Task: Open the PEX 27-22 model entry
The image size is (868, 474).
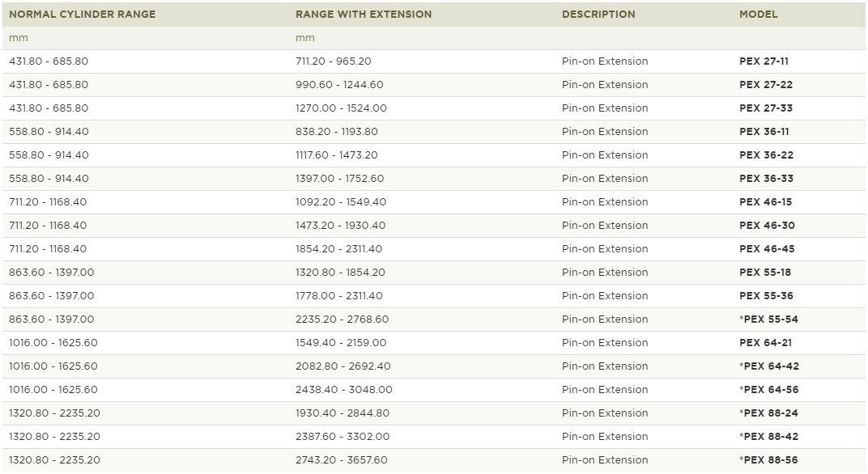Action: (766, 85)
